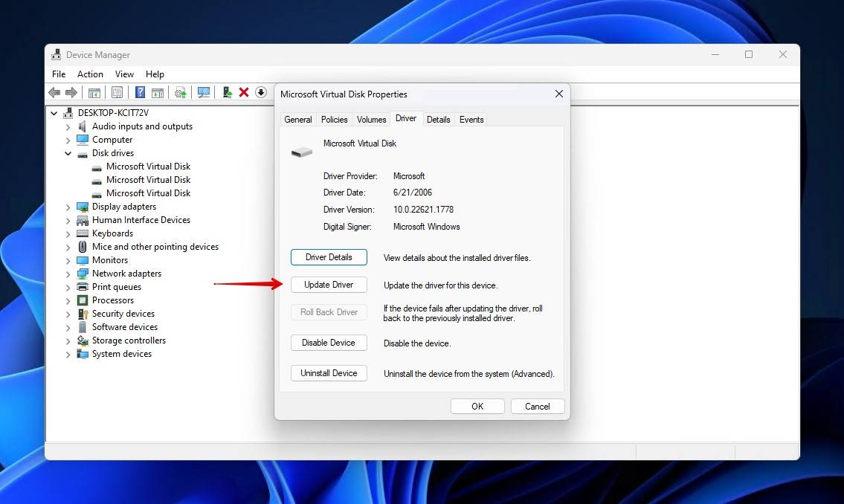
Task: Click the blue Help question-mark toolbar icon
Action: pos(140,92)
